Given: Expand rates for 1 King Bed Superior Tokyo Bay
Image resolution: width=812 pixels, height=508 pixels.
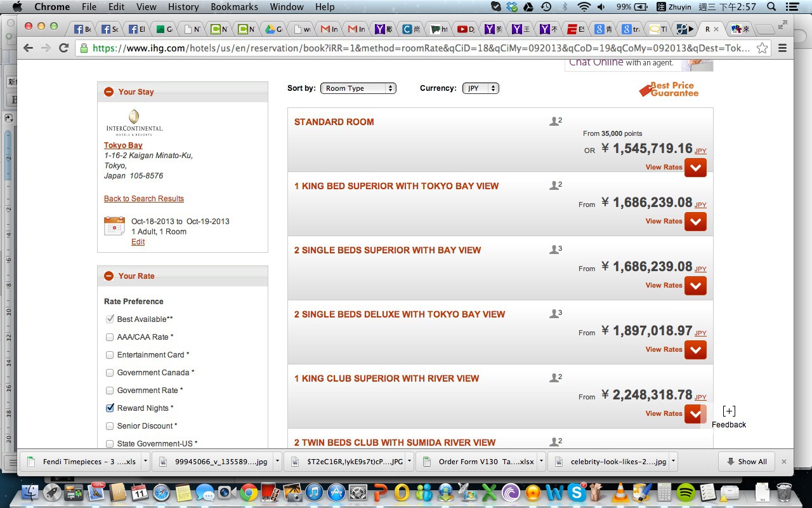Looking at the screenshot, I should pyautogui.click(x=695, y=222).
